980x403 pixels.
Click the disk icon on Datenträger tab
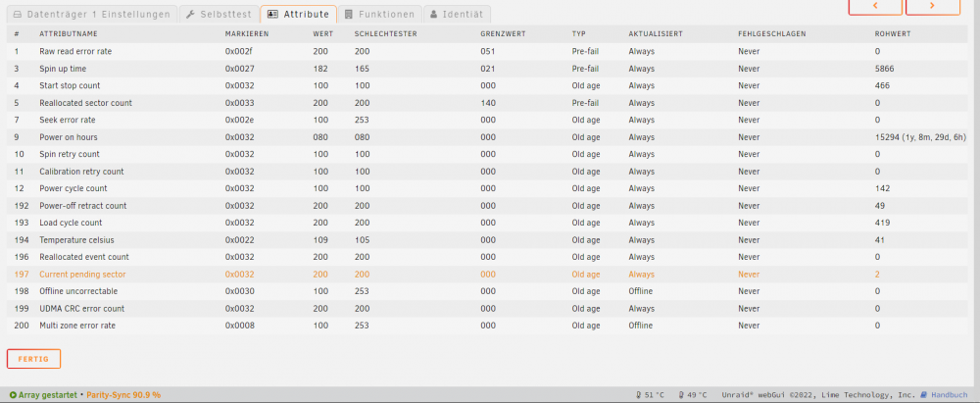[x=18, y=14]
